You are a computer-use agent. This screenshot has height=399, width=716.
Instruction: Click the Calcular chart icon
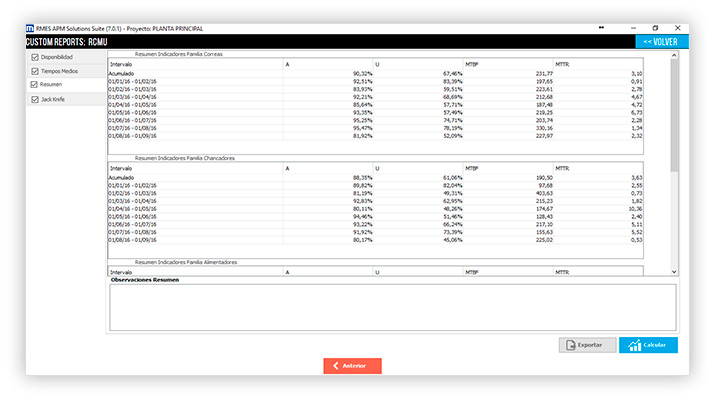click(634, 346)
